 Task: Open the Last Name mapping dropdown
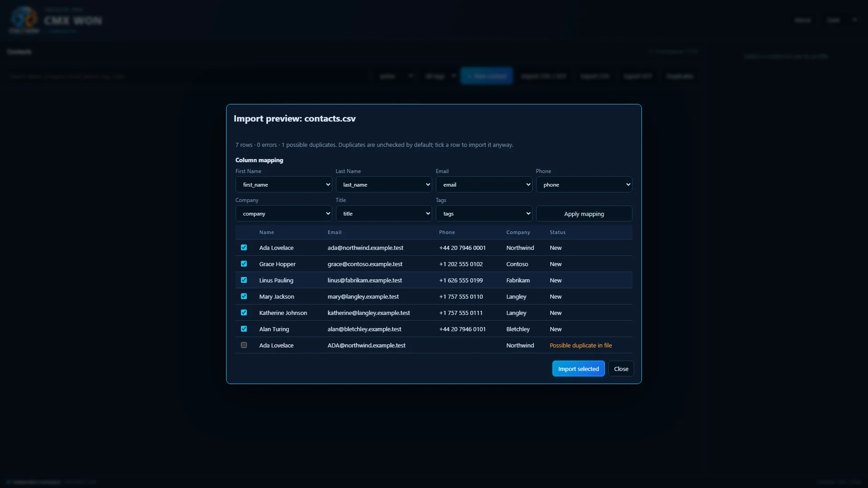[384, 184]
